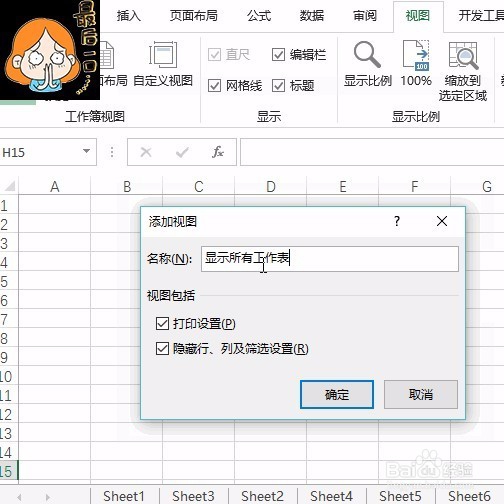
Task: Toggle the 网格线 gridlines checkbox
Action: (214, 86)
